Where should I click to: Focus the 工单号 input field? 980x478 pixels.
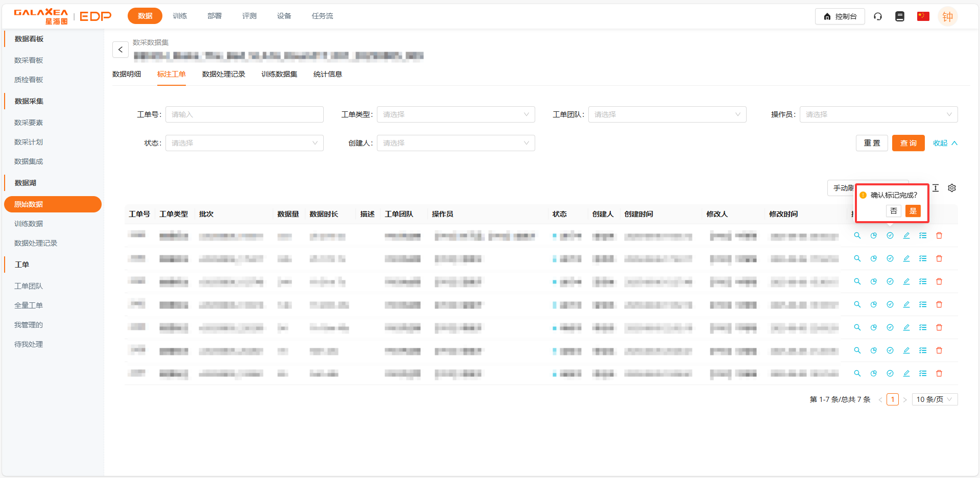(x=245, y=114)
